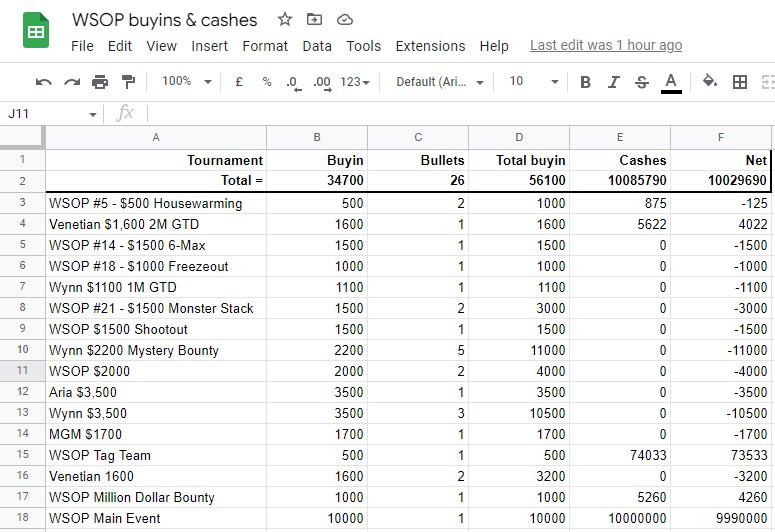Image resolution: width=775 pixels, height=532 pixels.
Task: Select 'Wynn $2200 Mystery Bounty' cell
Action: coord(156,350)
